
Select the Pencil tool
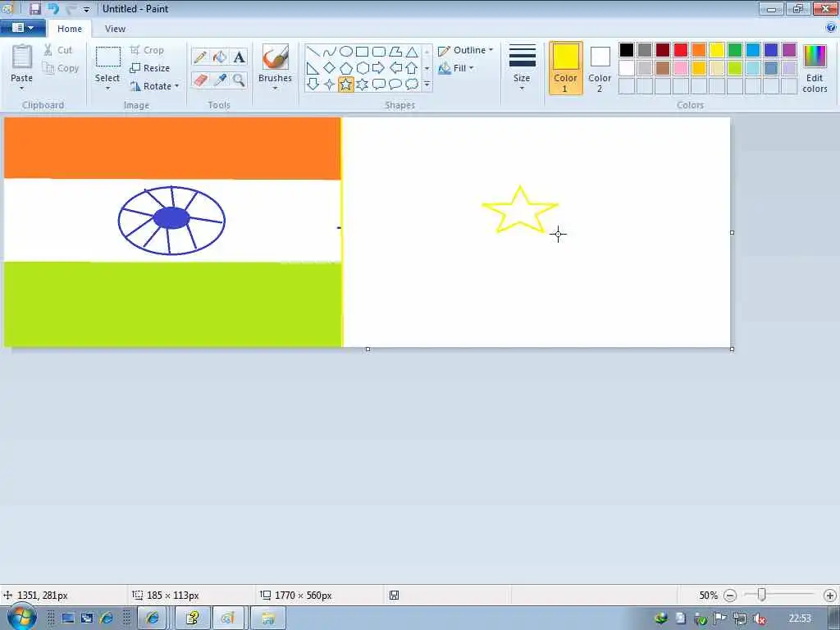click(x=200, y=57)
